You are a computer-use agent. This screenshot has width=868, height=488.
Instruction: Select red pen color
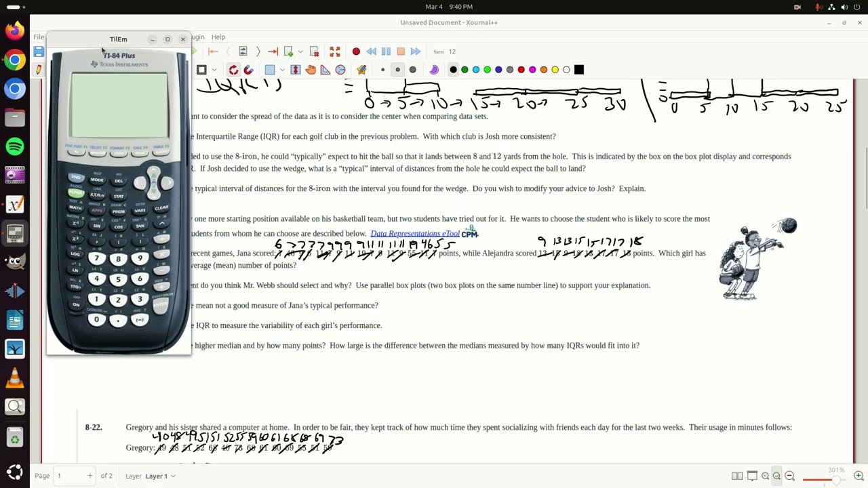(521, 70)
